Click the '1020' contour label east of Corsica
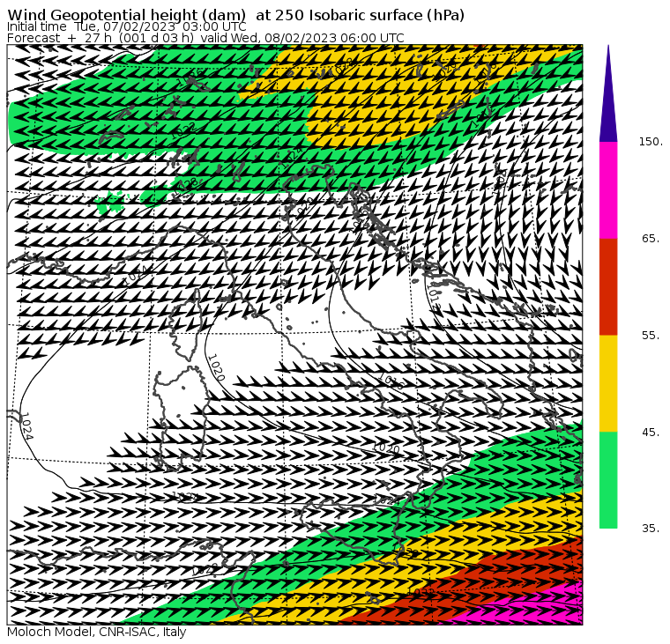Image resolution: width=670 pixels, height=644 pixels. coord(216,367)
